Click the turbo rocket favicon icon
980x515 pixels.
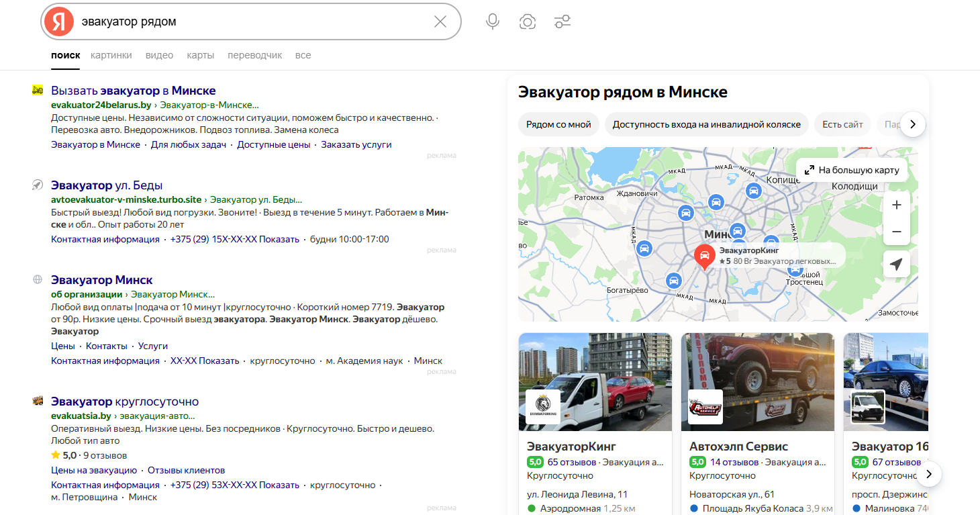tap(38, 185)
